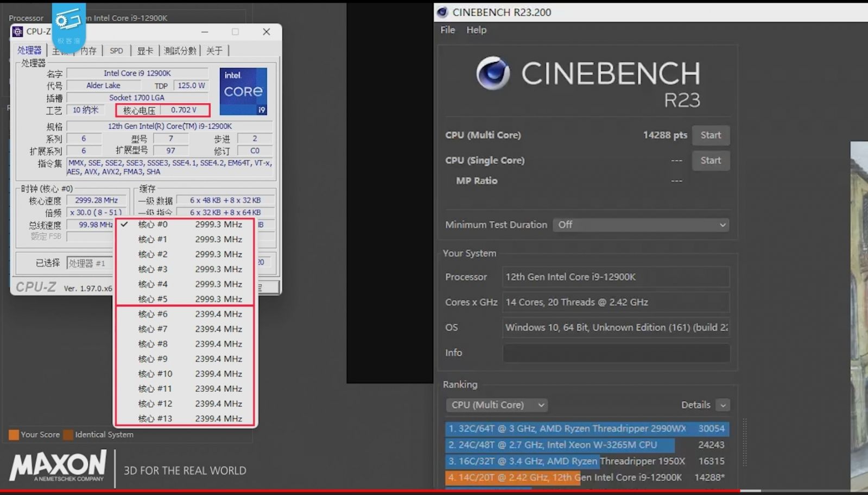Select 核心 #7 from the core list
Screen dimensions: 868x495
tap(185, 329)
